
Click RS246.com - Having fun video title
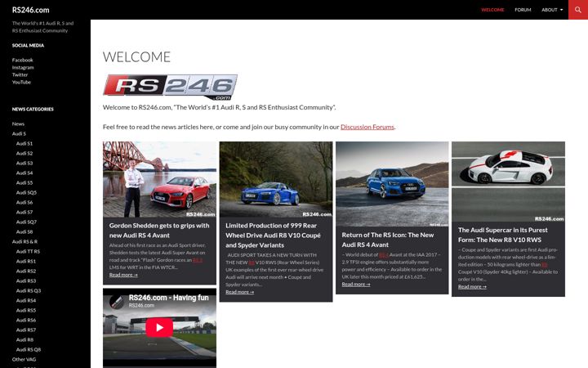[x=169, y=298]
